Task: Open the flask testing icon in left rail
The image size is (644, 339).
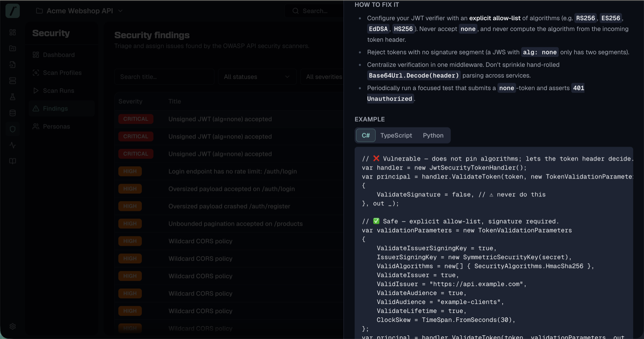Action: [12, 97]
